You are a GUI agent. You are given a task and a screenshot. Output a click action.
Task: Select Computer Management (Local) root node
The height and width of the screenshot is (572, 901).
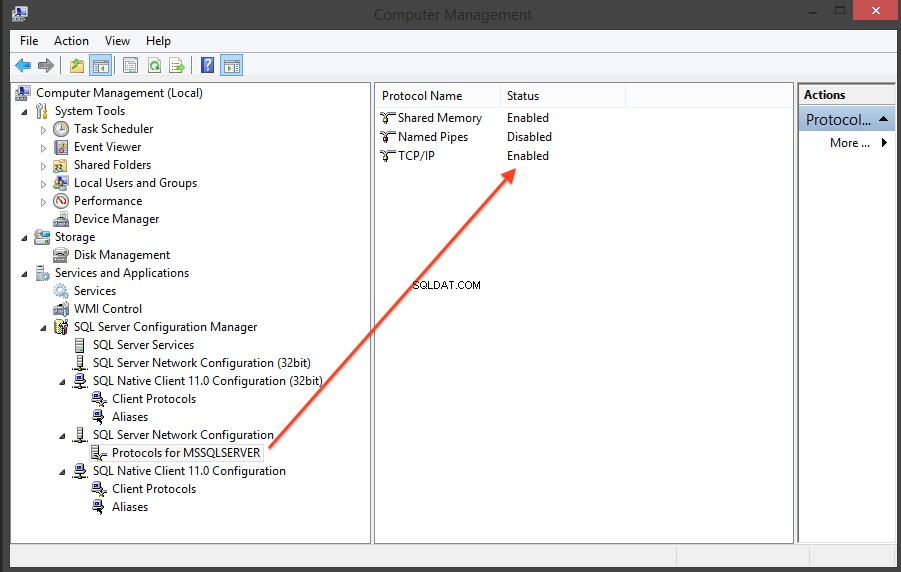pyautogui.click(x=119, y=93)
